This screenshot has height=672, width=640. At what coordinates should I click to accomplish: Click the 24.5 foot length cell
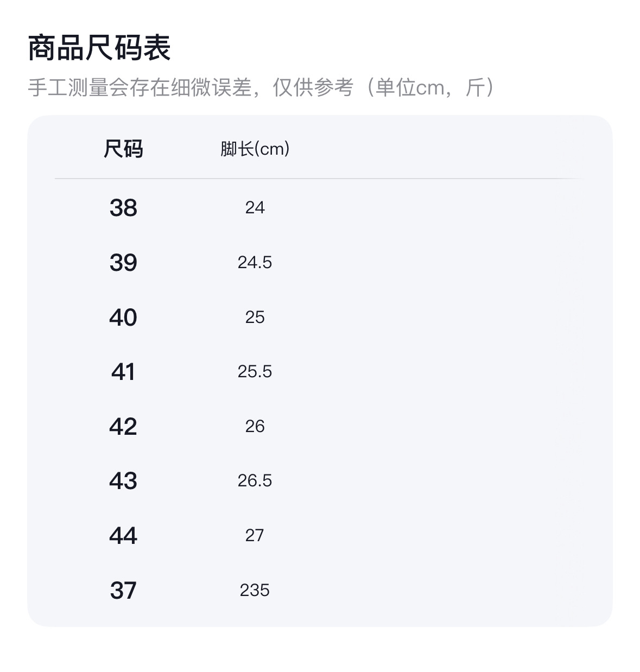[x=255, y=263]
